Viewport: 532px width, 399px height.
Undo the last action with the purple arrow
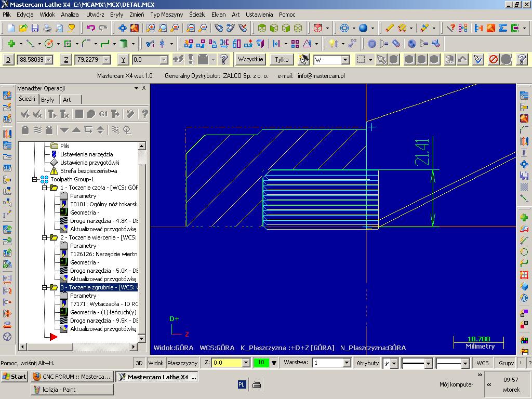coord(90,28)
